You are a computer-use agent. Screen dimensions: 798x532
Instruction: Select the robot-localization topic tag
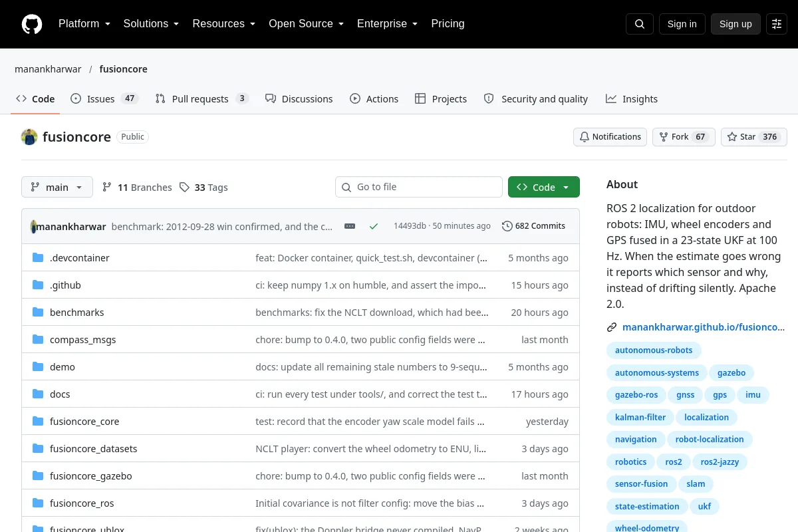coord(710,440)
